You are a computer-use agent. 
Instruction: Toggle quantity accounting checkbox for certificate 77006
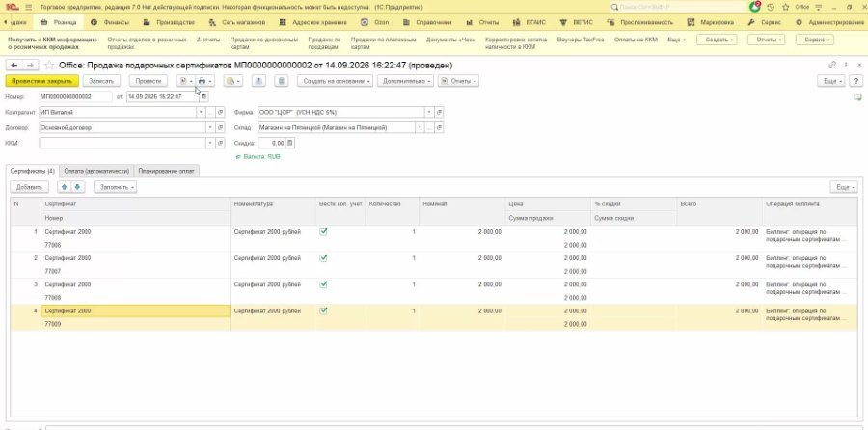click(x=323, y=232)
